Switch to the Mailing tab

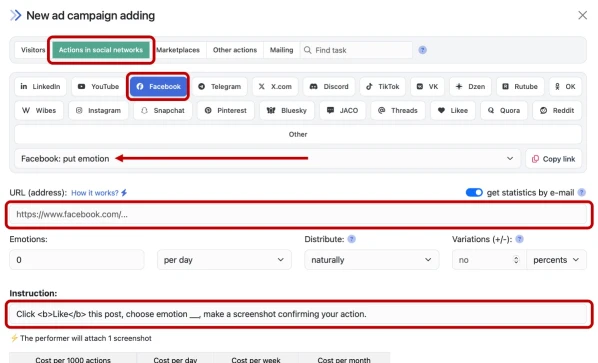[281, 50]
